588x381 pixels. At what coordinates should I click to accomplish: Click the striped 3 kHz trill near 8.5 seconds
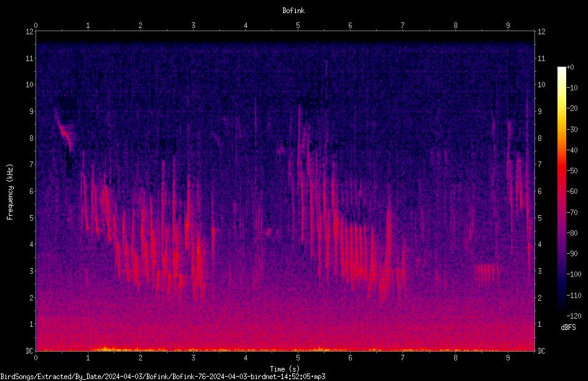coord(486,273)
